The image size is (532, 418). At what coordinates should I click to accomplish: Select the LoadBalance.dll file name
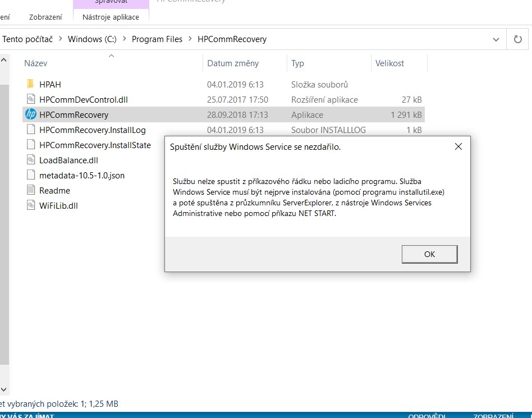(68, 160)
